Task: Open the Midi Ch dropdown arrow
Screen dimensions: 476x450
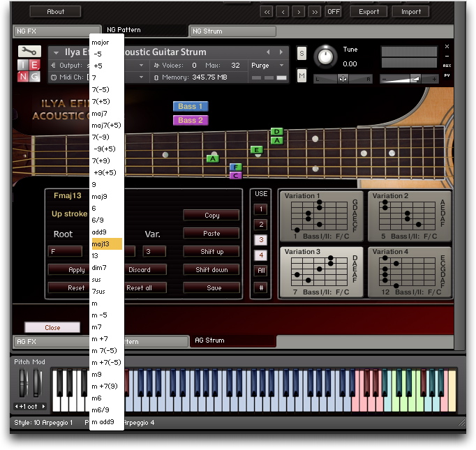Action: 141,77
